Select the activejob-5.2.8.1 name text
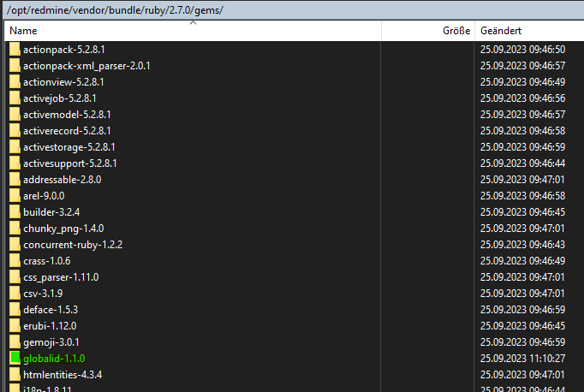Image resolution: width=584 pixels, height=392 pixels. click(x=60, y=98)
